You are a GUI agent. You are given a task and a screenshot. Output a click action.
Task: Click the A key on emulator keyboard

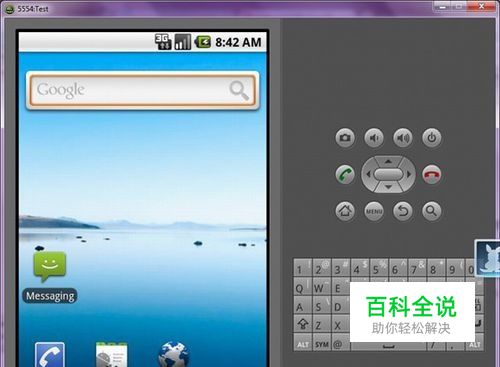(x=303, y=306)
